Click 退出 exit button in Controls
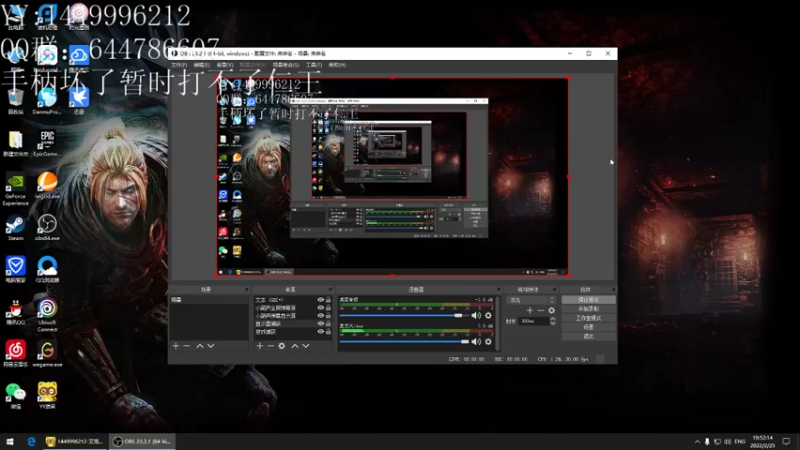The image size is (800, 450). pos(589,336)
